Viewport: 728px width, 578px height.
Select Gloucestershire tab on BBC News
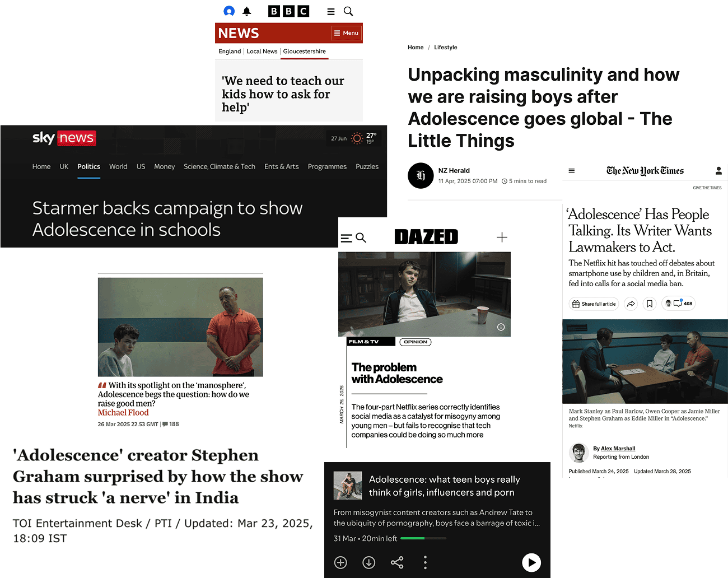305,51
